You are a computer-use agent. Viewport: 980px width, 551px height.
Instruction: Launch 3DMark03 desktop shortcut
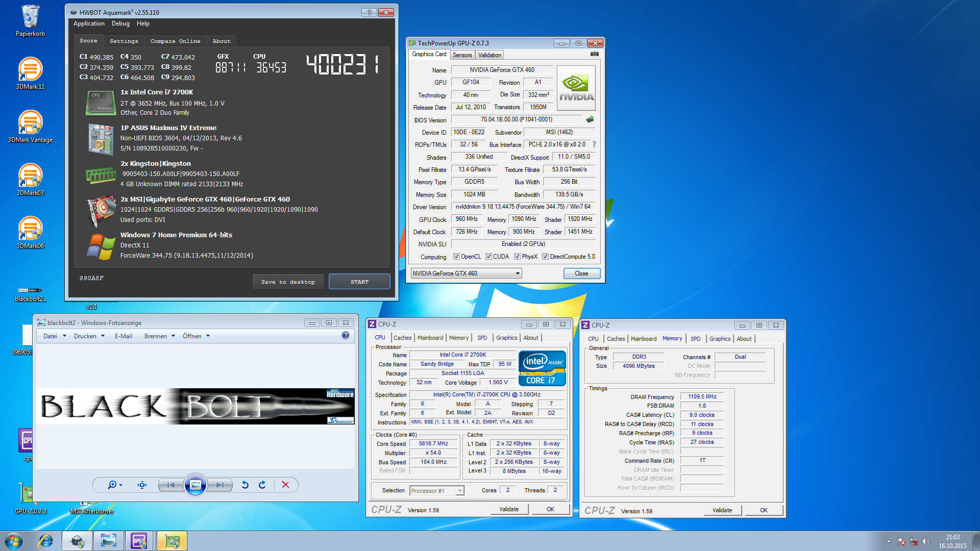tap(30, 180)
